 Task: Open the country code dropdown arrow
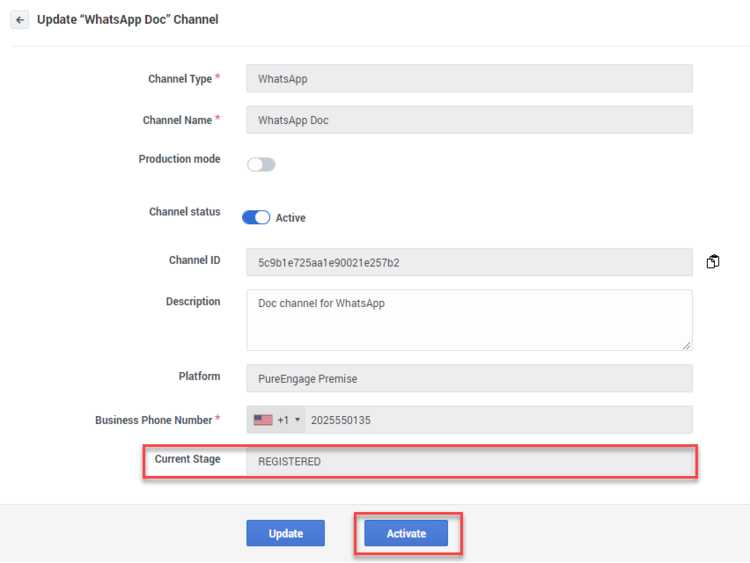pyautogui.click(x=297, y=420)
